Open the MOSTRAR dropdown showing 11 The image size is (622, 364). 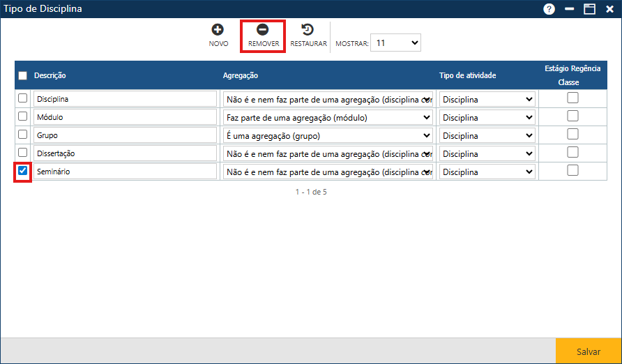point(395,43)
